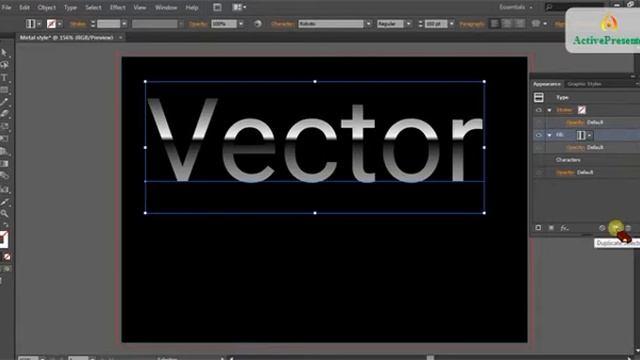Image resolution: width=640 pixels, height=360 pixels.
Task: Click the Stroke label in the Appearance panel
Action: pyautogui.click(x=564, y=110)
